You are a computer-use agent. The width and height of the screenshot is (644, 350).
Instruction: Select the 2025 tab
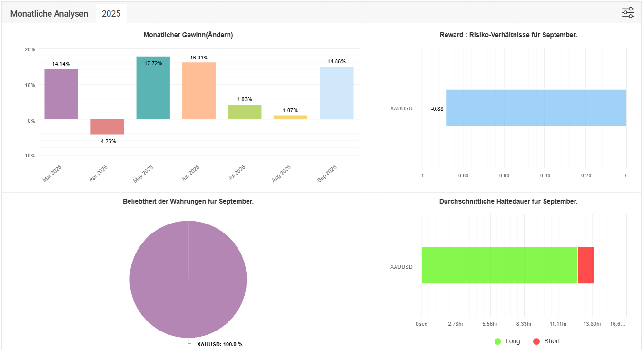point(111,14)
